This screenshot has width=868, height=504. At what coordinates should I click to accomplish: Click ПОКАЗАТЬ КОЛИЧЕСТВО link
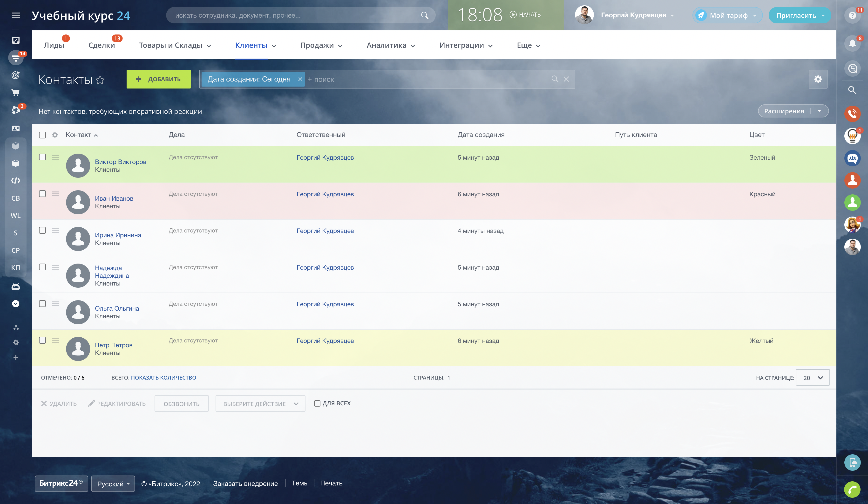pos(163,378)
